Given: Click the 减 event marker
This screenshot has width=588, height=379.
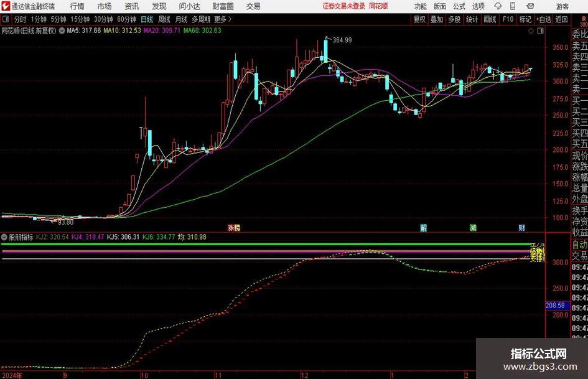Looking at the screenshot, I should coord(474,227).
